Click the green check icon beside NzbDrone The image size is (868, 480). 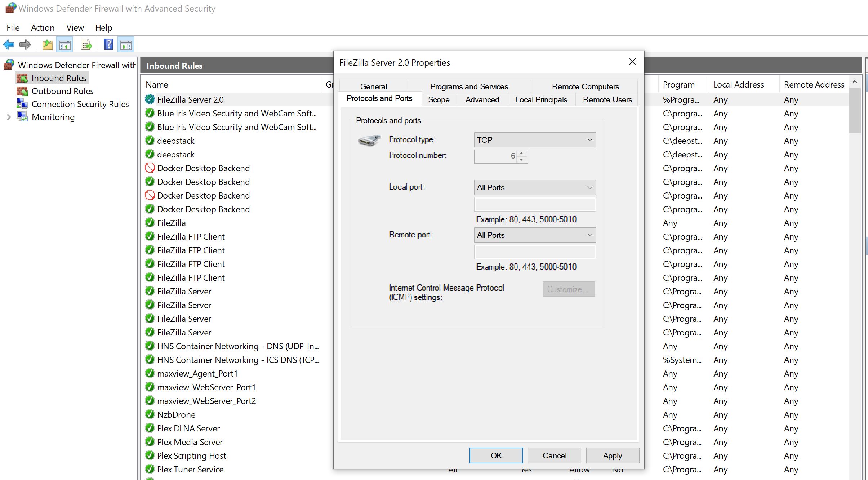pyautogui.click(x=150, y=414)
